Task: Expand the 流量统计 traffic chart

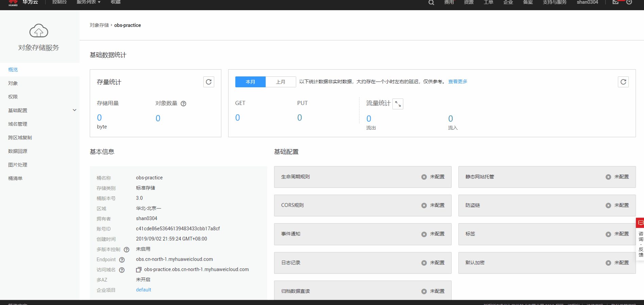Action: 398,104
